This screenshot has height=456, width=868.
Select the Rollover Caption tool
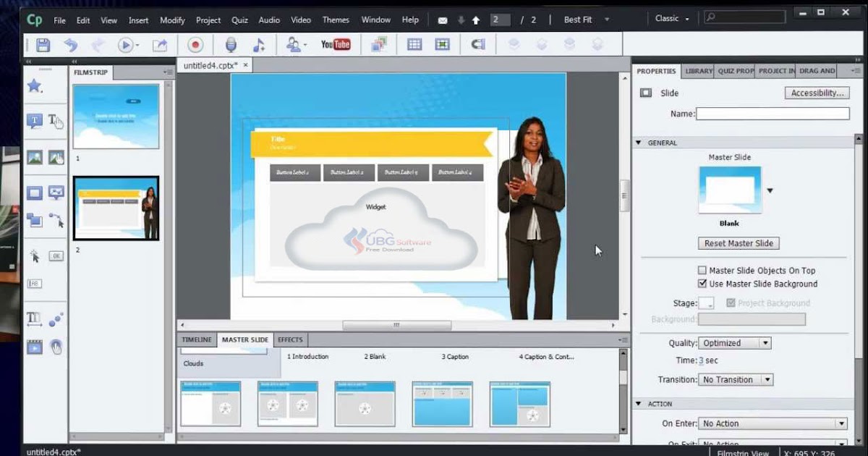(x=56, y=121)
